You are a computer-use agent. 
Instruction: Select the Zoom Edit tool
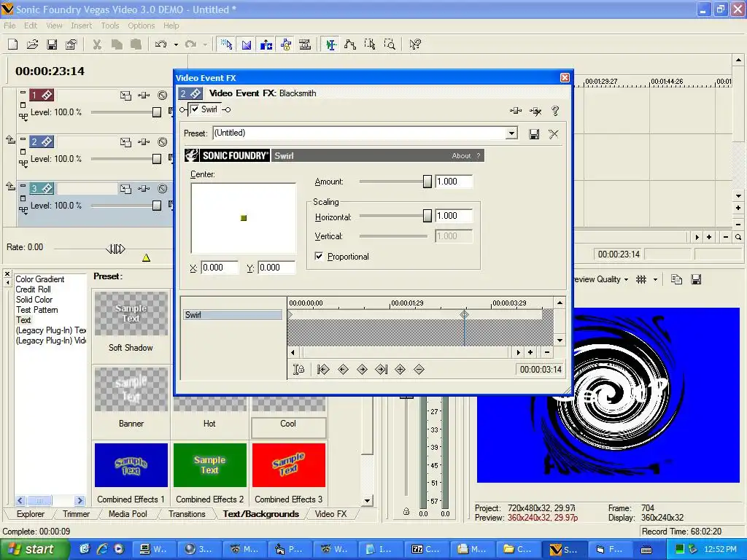[x=390, y=44]
